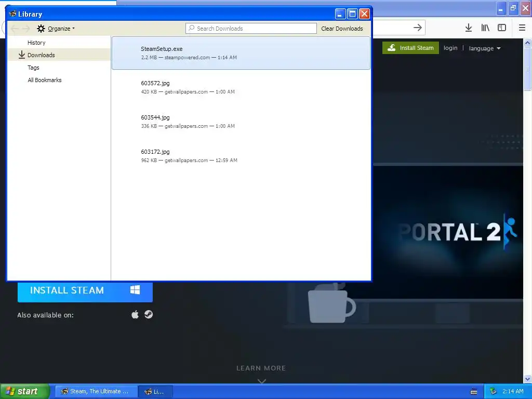Select the 603572.jpg download entry
Image resolution: width=532 pixels, height=399 pixels.
click(x=241, y=87)
